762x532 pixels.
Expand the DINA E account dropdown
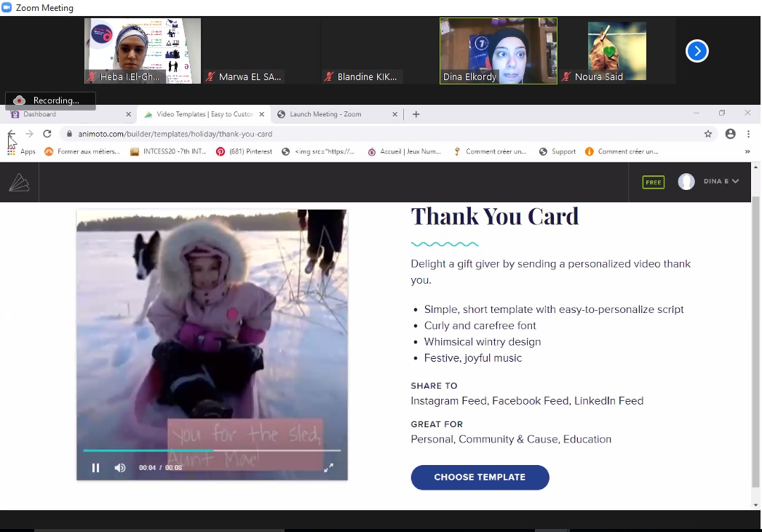tap(721, 182)
